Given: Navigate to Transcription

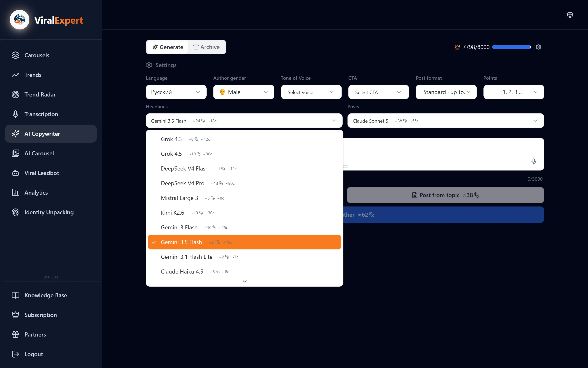Looking at the screenshot, I should [51, 114].
